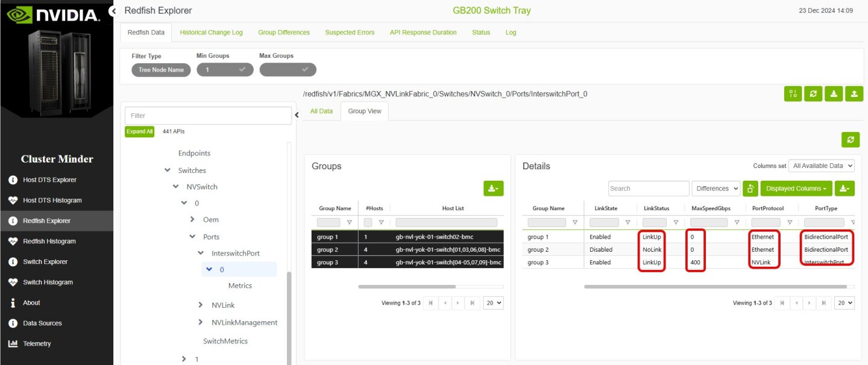Click the tree Filter input field

[208, 116]
